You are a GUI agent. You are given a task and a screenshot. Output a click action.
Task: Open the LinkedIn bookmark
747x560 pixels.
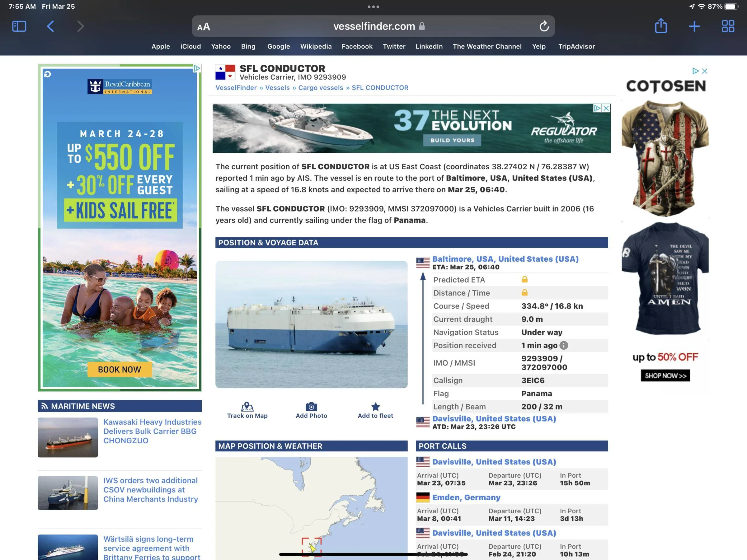(x=429, y=46)
